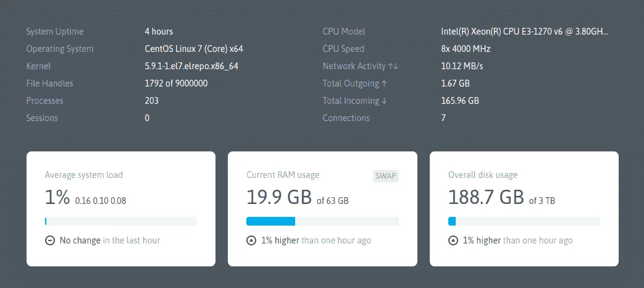The width and height of the screenshot is (644, 288).
Task: Select kernel version '5.9.1-1.el7.elrepo.x86_64'
Action: pos(191,66)
